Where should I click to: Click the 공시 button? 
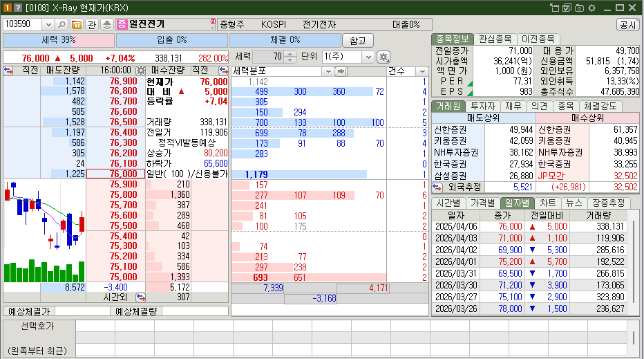click(628, 25)
